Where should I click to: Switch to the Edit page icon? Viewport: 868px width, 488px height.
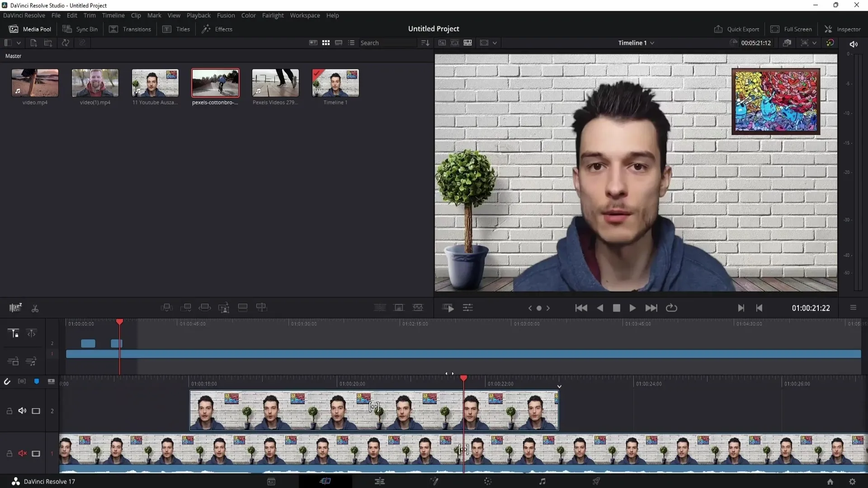coord(380,481)
